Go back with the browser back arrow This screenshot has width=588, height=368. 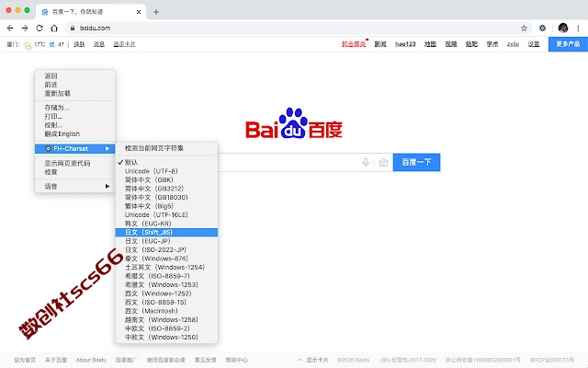tap(10, 28)
